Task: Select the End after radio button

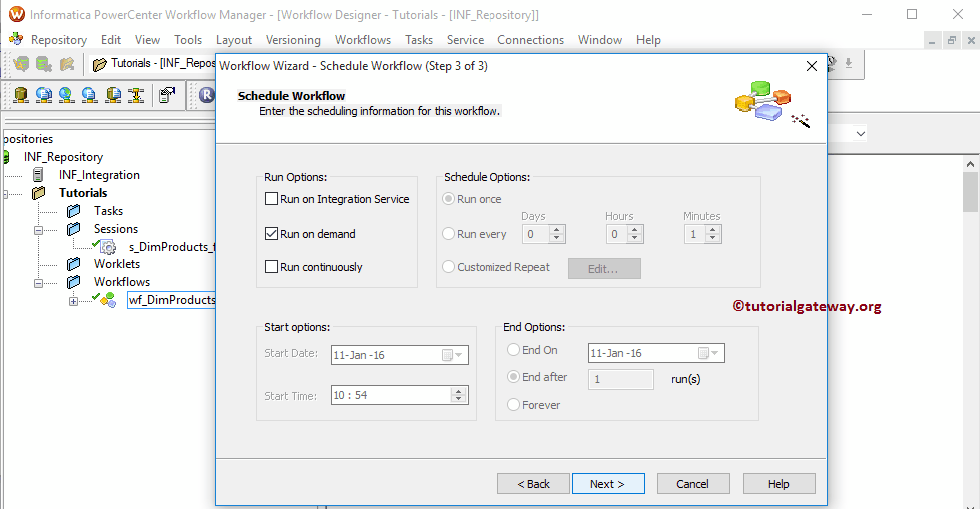Action: [513, 377]
